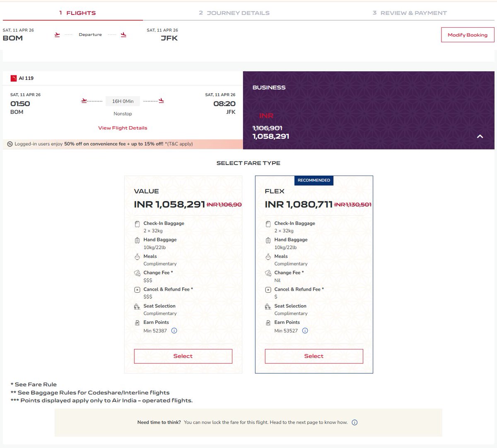The height and width of the screenshot is (448, 497).
Task: Click the RECOMMENDED badge on Flex card
Action: click(x=314, y=181)
